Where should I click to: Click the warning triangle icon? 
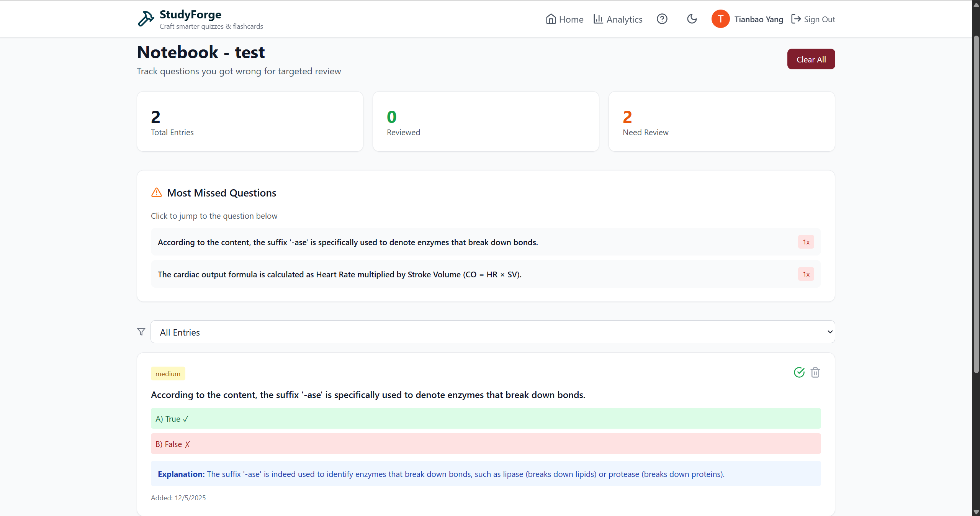tap(157, 192)
